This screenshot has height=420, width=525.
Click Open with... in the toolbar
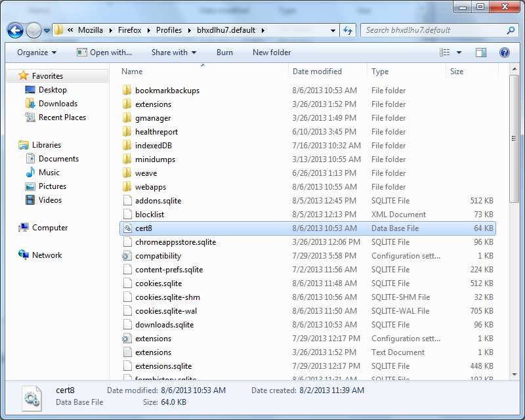click(104, 52)
